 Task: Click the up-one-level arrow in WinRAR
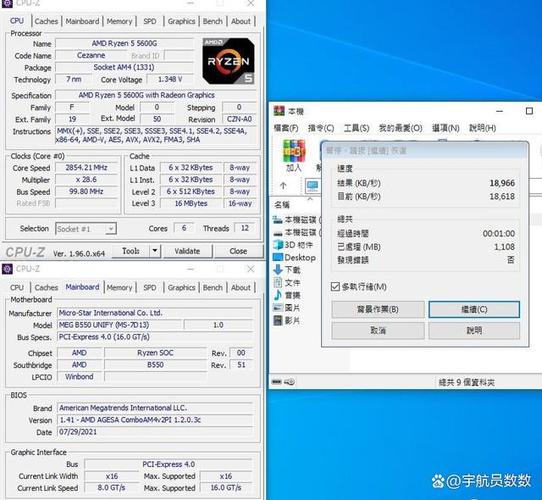[x=283, y=186]
